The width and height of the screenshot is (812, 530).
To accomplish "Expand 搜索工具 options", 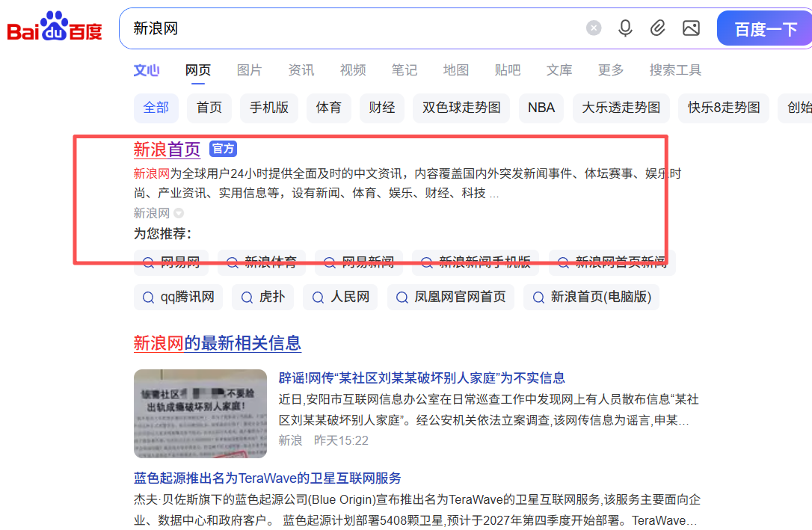I will (675, 70).
